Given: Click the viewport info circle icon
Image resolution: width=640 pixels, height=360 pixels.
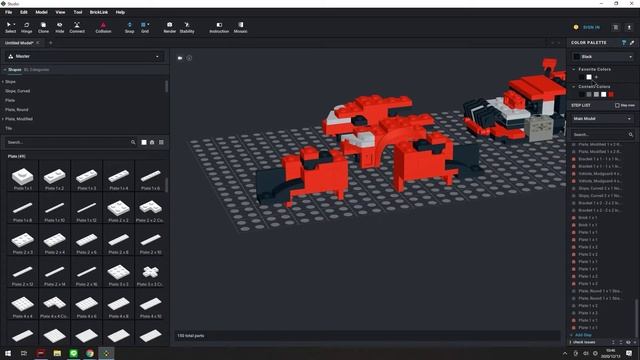Looking at the screenshot, I should [x=189, y=58].
